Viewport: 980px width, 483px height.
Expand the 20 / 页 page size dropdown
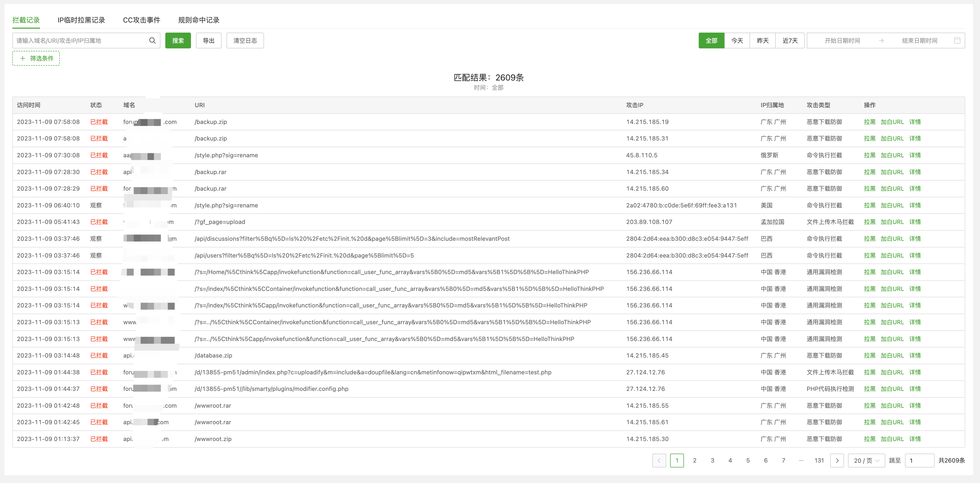pos(866,460)
